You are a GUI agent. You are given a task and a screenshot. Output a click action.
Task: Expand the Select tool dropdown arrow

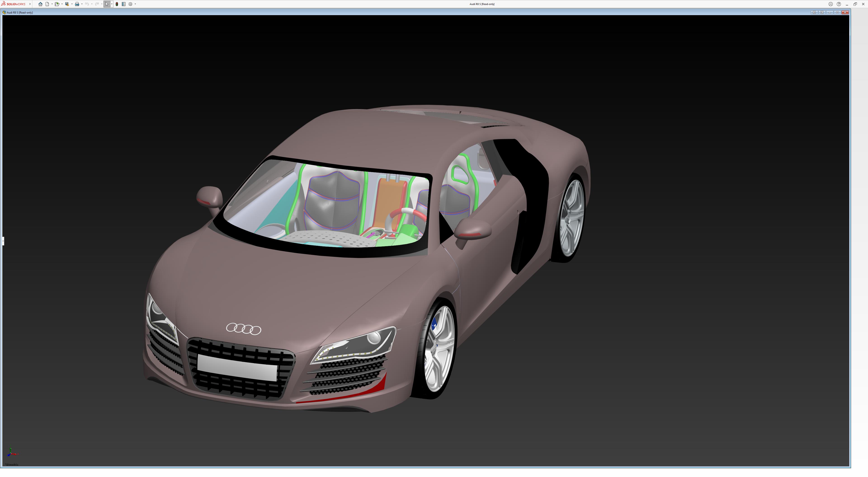tap(112, 4)
